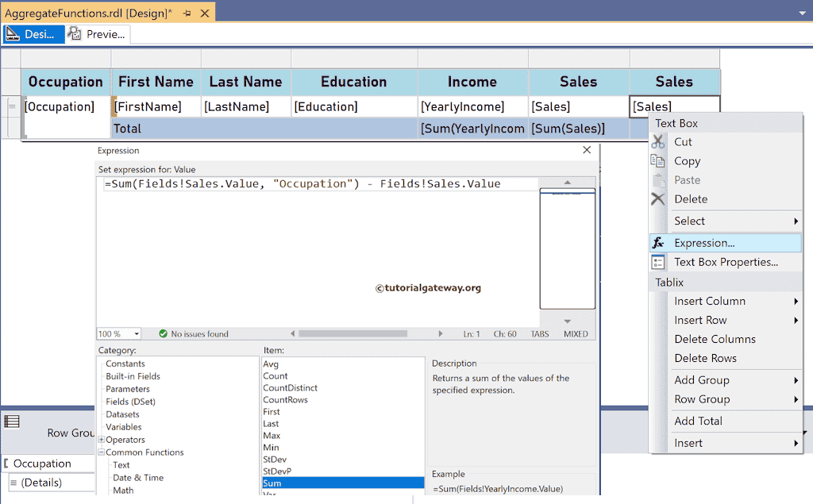813x504 pixels.
Task: Select the Date & Time subcategory
Action: [138, 478]
